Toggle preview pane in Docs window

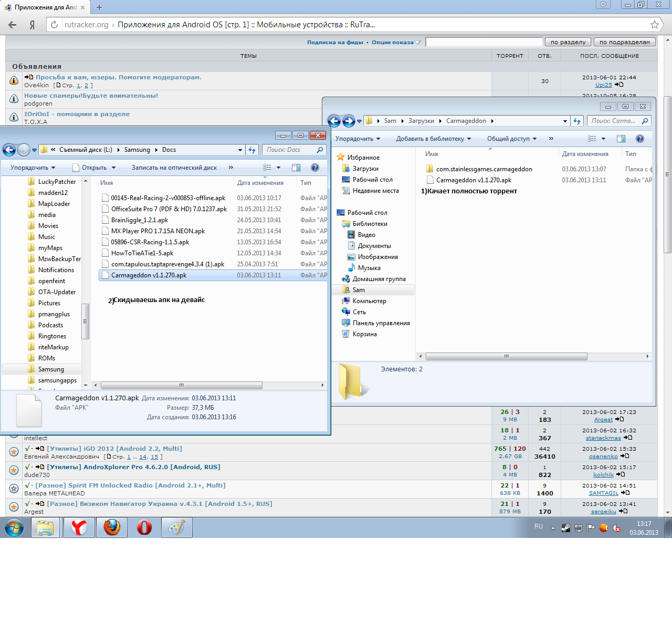(x=296, y=168)
